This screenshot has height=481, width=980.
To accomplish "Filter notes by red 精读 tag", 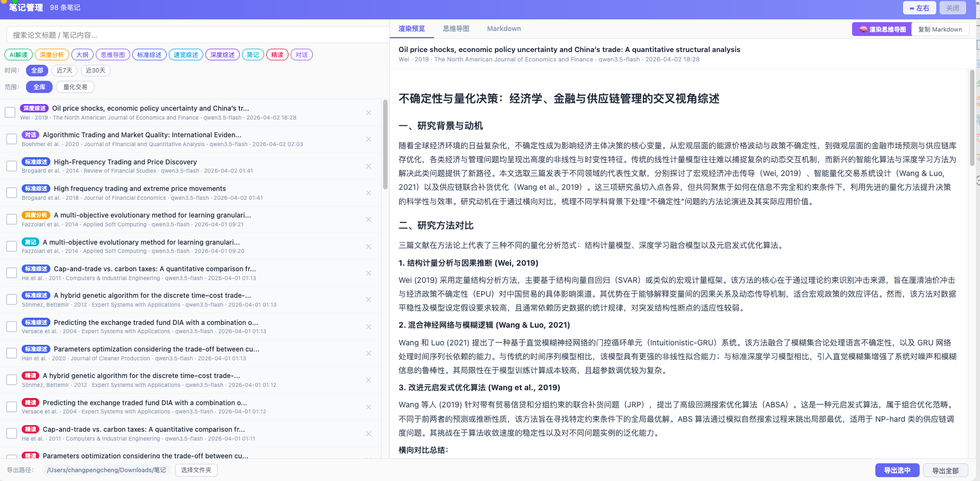I will pos(277,55).
